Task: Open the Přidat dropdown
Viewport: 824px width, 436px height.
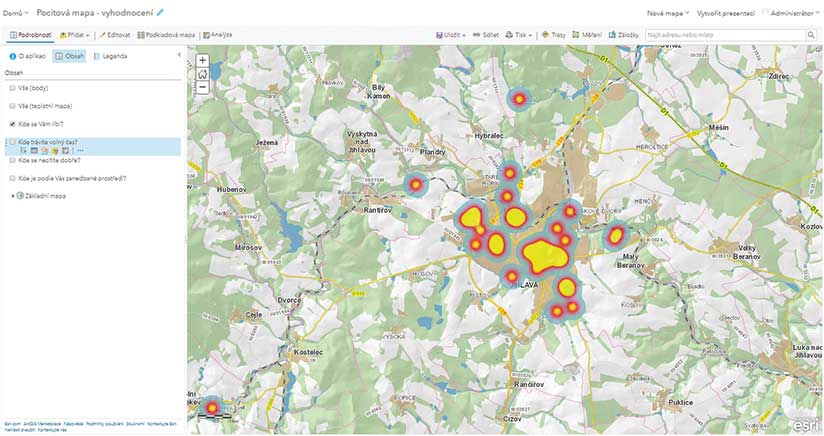Action: click(75, 35)
